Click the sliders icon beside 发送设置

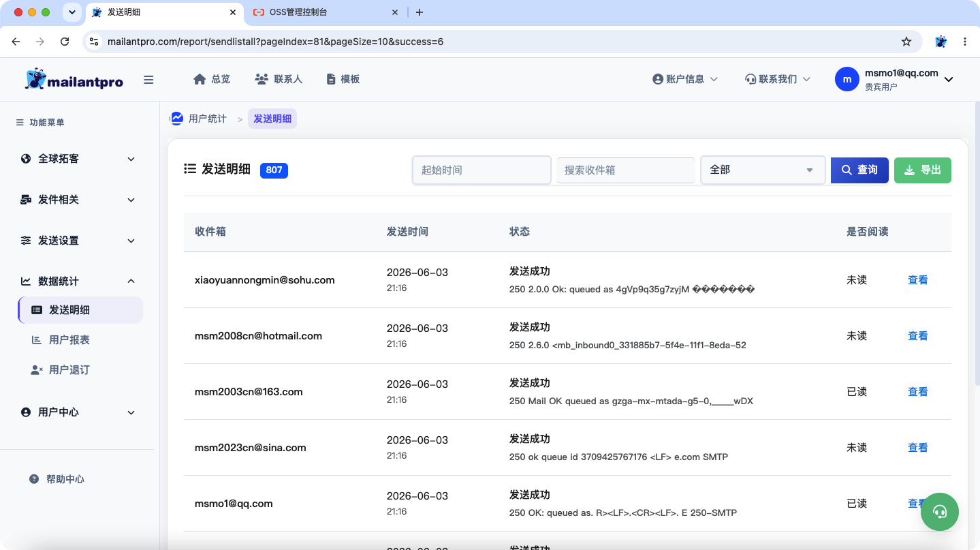coord(26,241)
